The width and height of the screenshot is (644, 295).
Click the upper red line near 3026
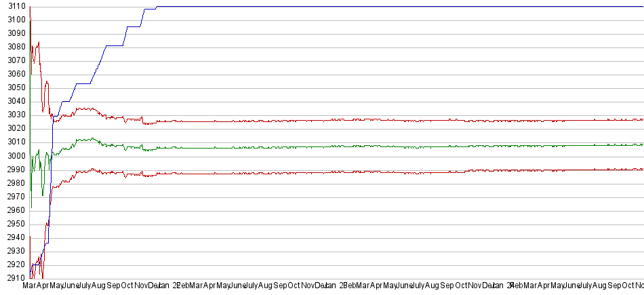[x=407, y=120]
